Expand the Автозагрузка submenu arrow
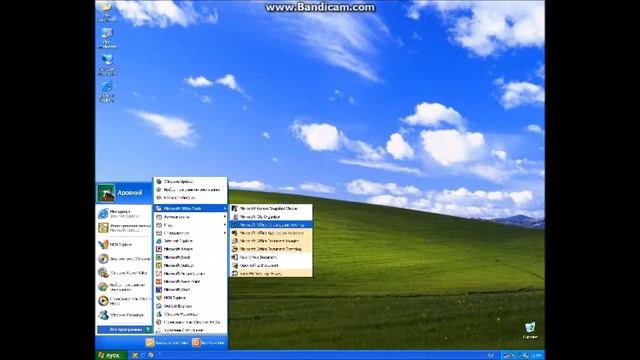Screen dimensions: 640x360 point(225,217)
